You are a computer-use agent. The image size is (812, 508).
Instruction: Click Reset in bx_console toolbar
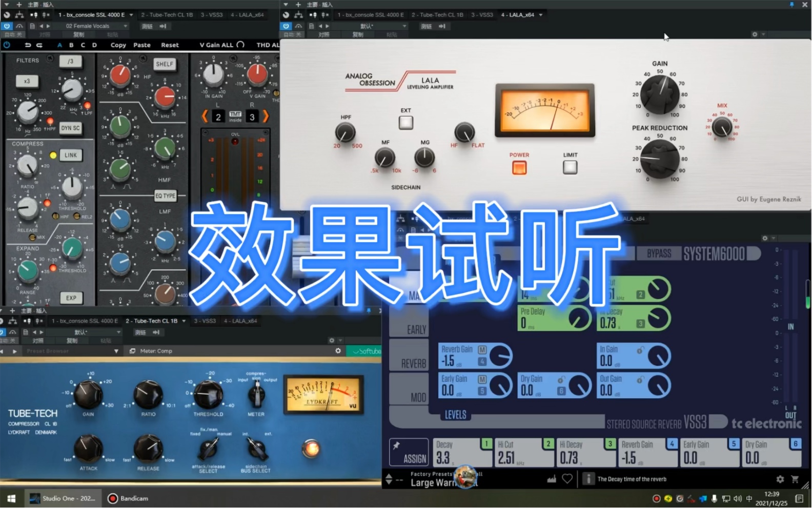[x=170, y=45]
